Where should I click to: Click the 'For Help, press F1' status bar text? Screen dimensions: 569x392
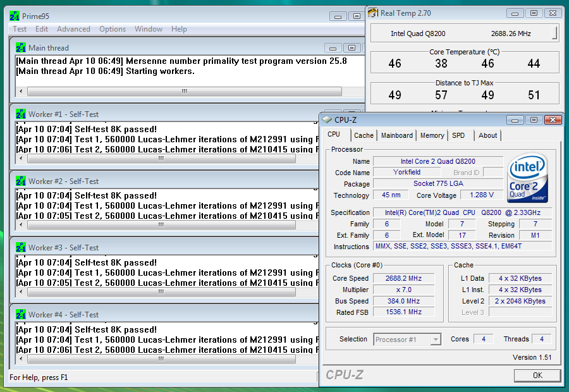pyautogui.click(x=39, y=377)
